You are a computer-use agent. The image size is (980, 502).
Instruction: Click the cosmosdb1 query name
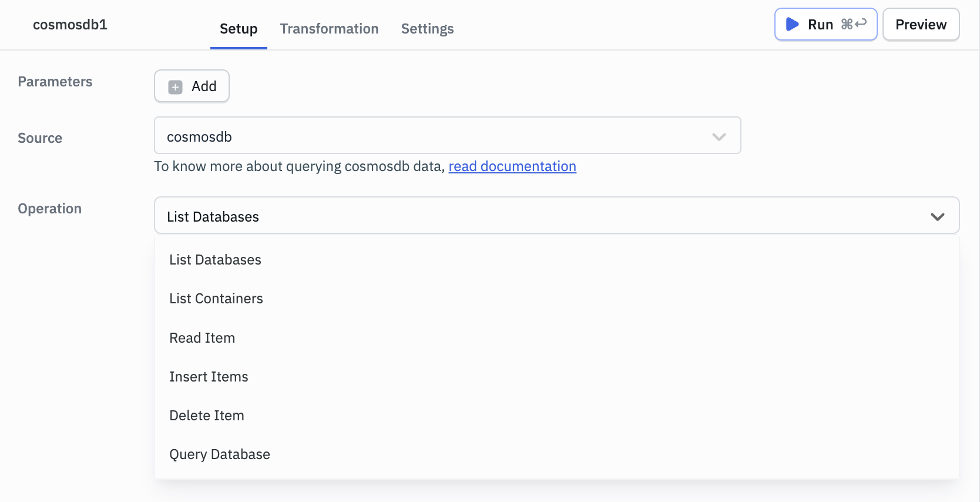click(70, 25)
